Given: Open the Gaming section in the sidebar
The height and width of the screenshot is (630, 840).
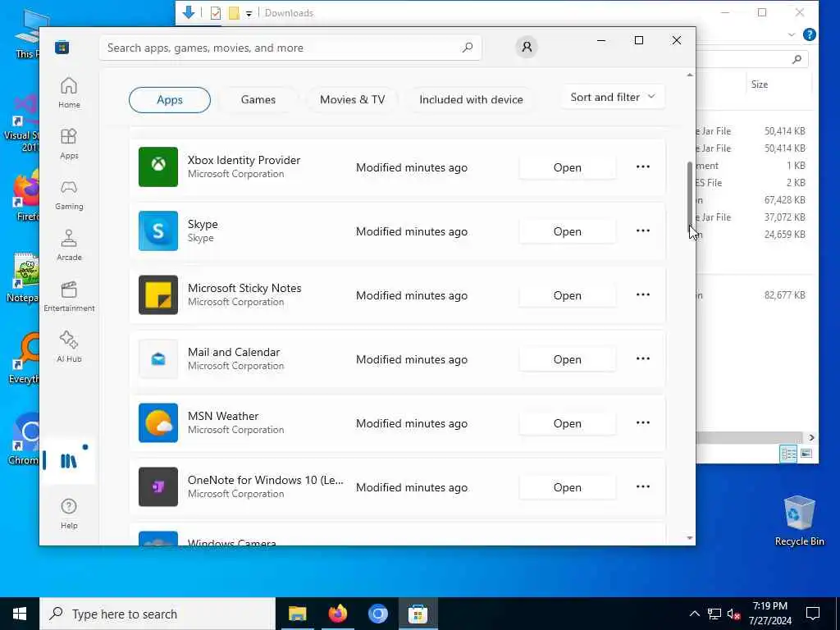Looking at the screenshot, I should [x=69, y=194].
